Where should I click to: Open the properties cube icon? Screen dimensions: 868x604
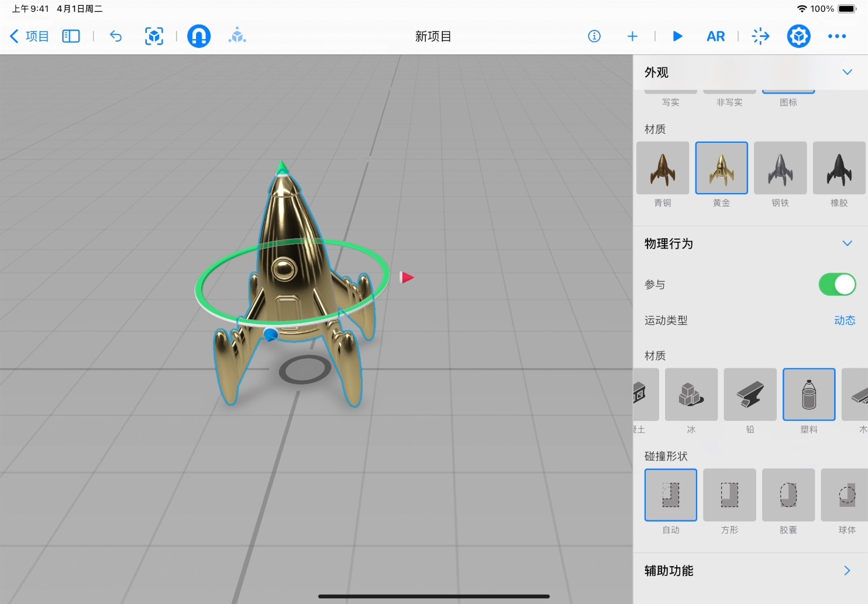click(798, 36)
